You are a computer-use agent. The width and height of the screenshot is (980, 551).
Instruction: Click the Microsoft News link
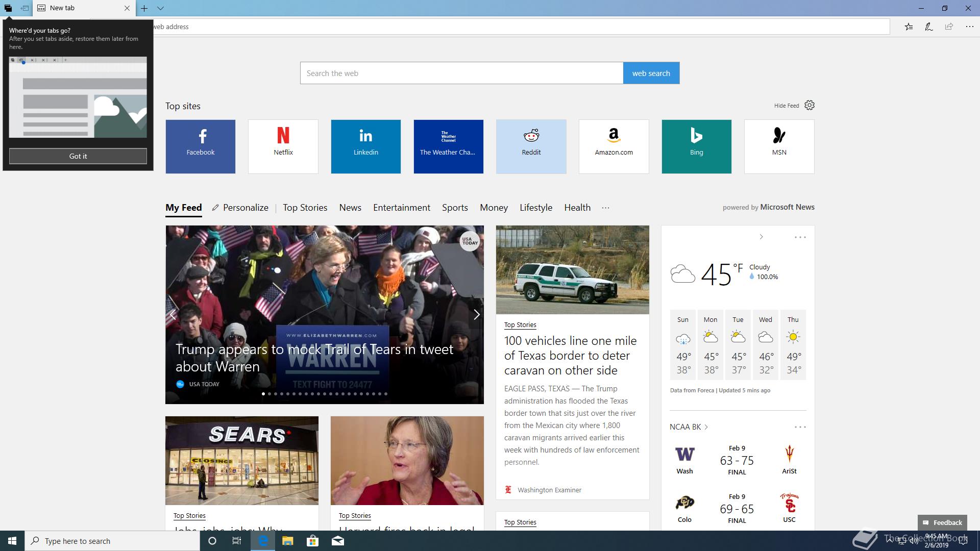787,207
